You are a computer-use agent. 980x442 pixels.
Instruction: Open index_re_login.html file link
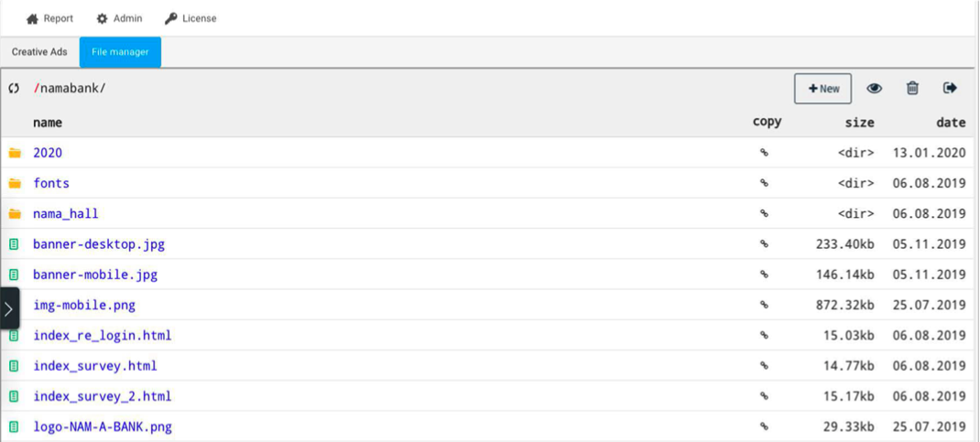coord(102,336)
